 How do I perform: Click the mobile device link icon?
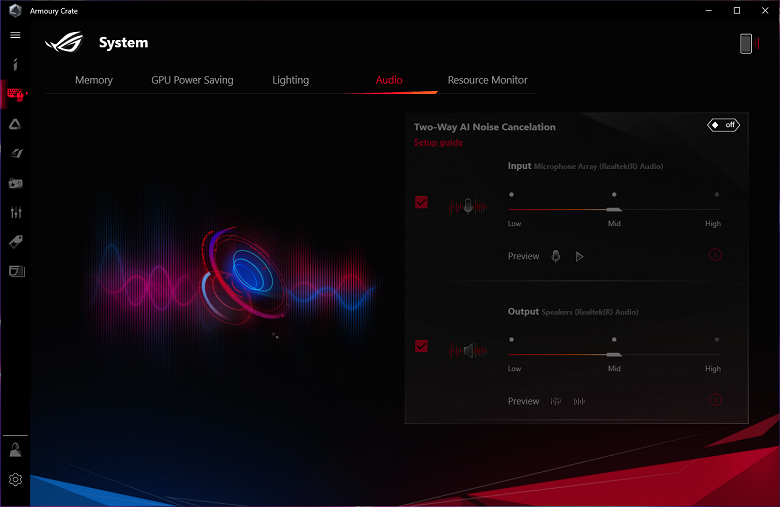click(749, 44)
